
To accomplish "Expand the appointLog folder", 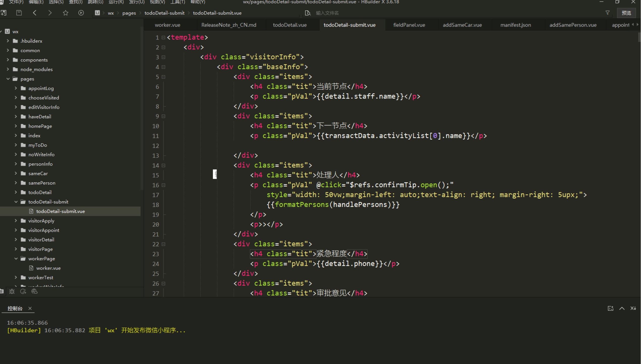I will (x=16, y=88).
